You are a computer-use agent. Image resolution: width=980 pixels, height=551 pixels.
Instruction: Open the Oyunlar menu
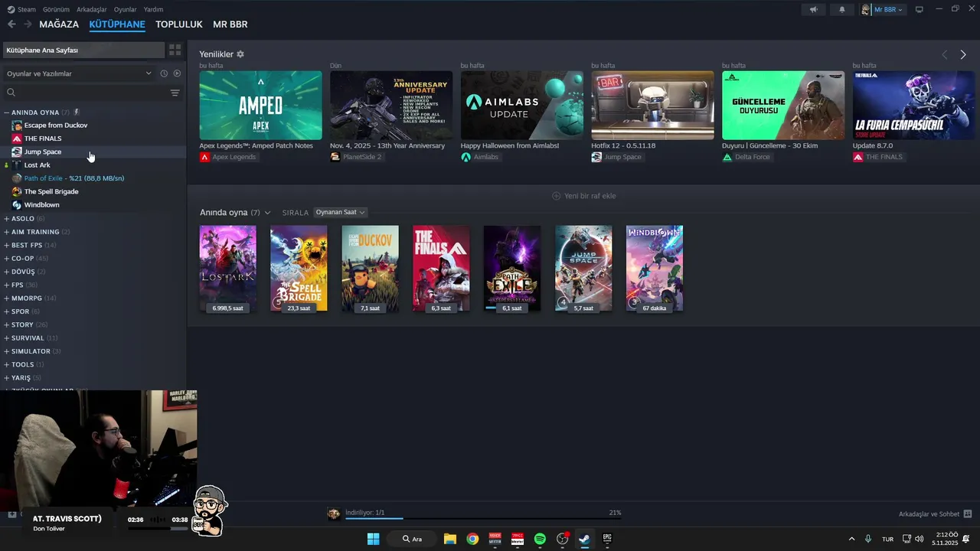[125, 9]
